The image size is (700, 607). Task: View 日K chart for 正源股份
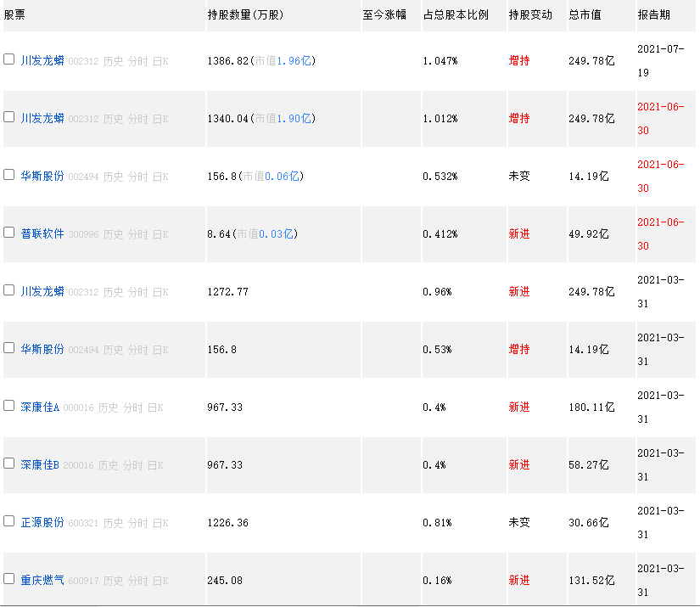tap(160, 523)
